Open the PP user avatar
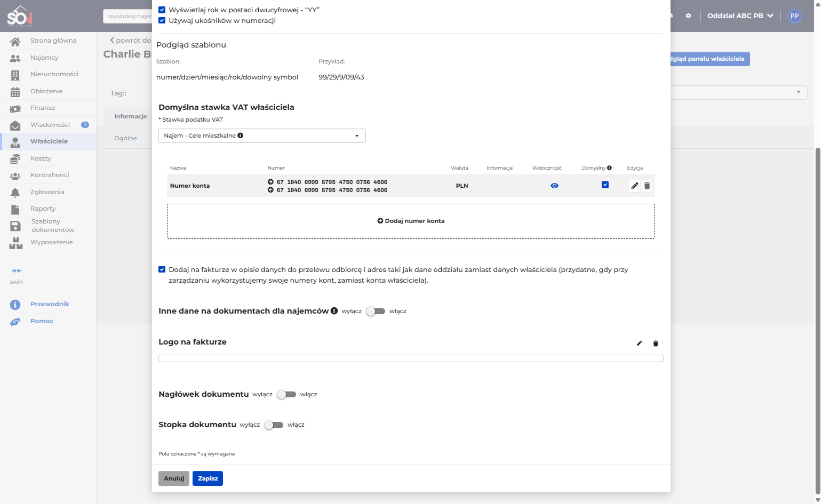The image size is (822, 504). pos(794,16)
